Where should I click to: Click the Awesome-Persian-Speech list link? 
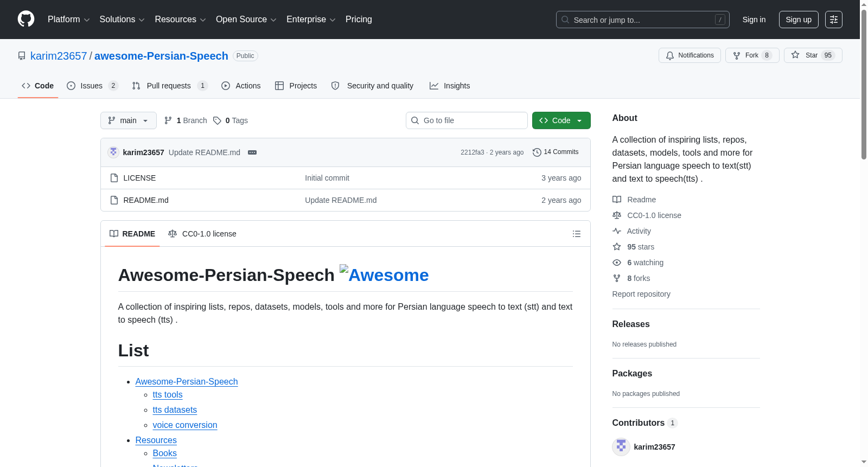pyautogui.click(x=187, y=382)
